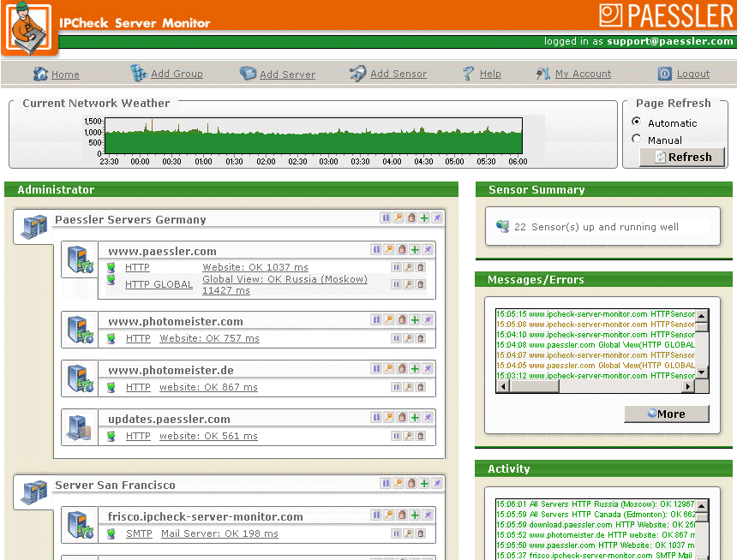Click the Activity list scroll-up arrow
737x560 pixels.
point(702,505)
